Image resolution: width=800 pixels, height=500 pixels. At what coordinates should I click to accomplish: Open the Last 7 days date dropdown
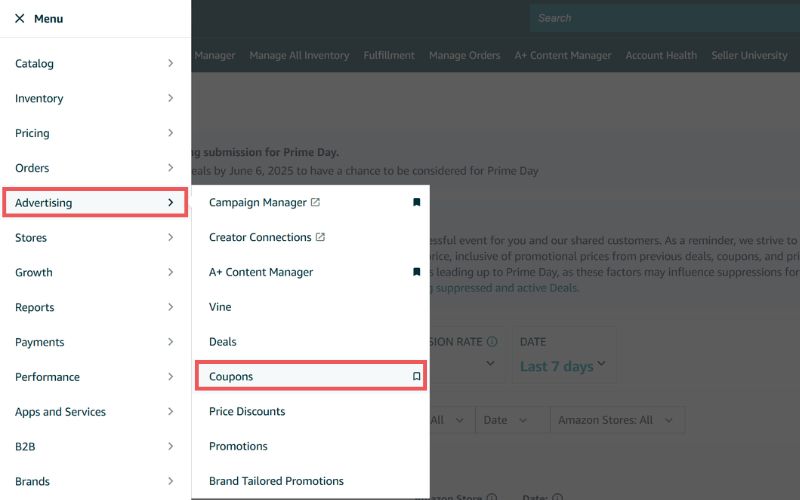click(563, 366)
